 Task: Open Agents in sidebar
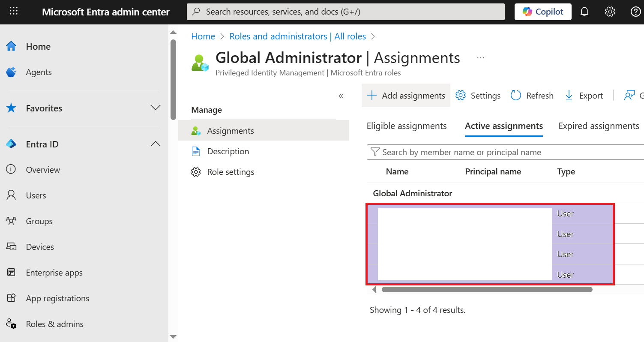point(39,72)
